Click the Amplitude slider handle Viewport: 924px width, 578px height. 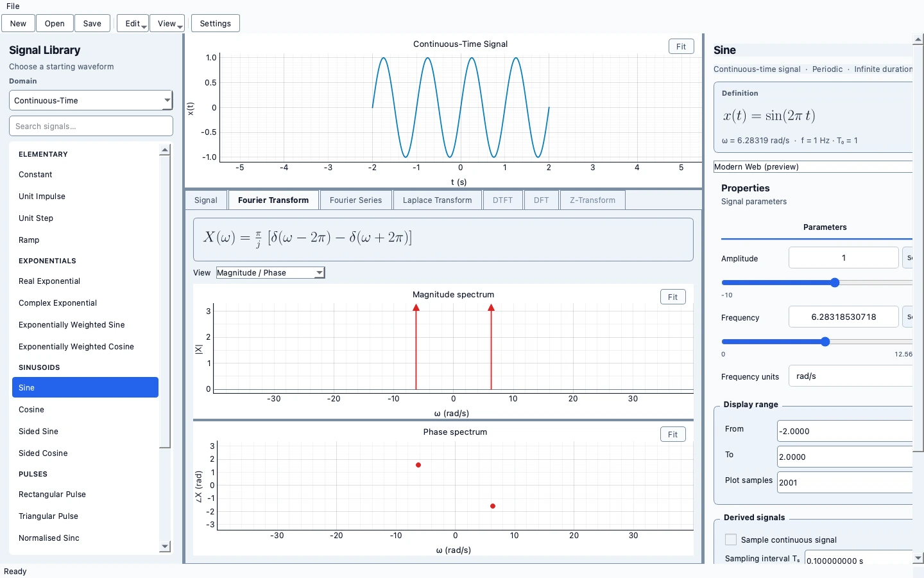click(835, 283)
